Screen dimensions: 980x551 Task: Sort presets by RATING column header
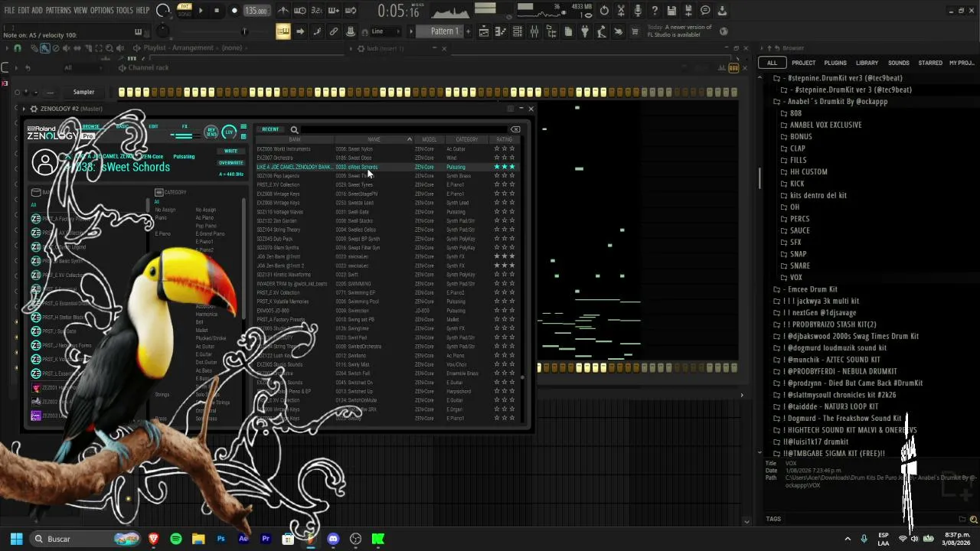click(504, 139)
